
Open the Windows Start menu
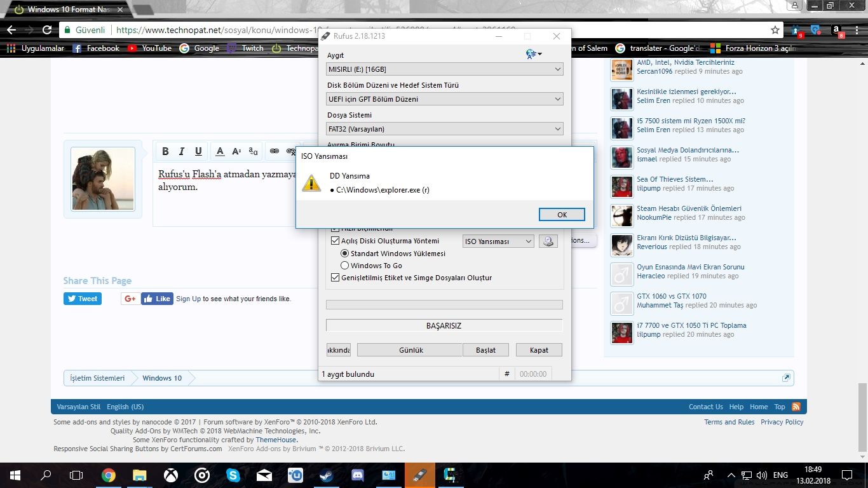click(x=15, y=475)
